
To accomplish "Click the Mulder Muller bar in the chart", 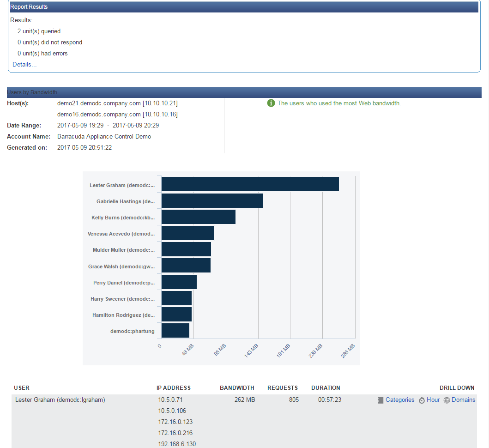I will click(186, 249).
